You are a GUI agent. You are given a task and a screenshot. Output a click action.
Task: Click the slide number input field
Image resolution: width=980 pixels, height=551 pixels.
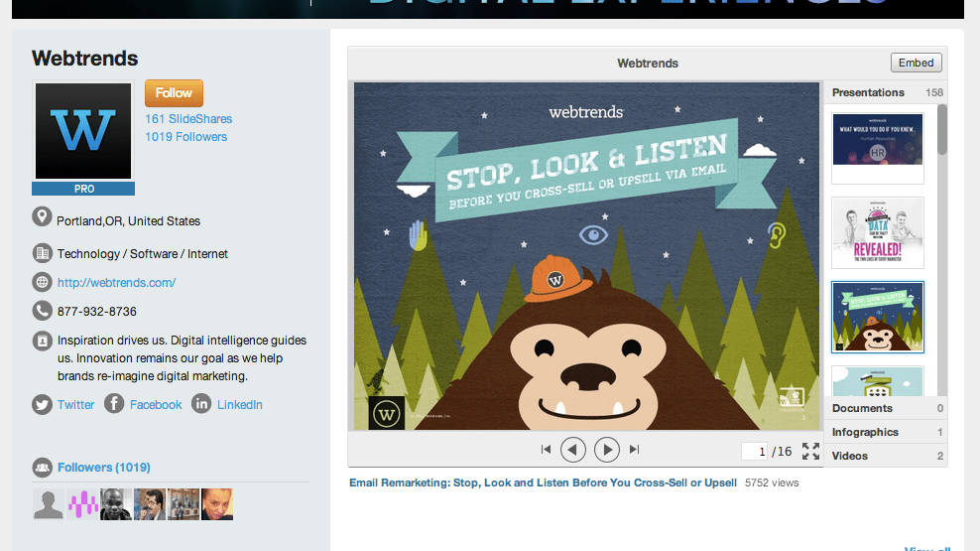[x=755, y=451]
